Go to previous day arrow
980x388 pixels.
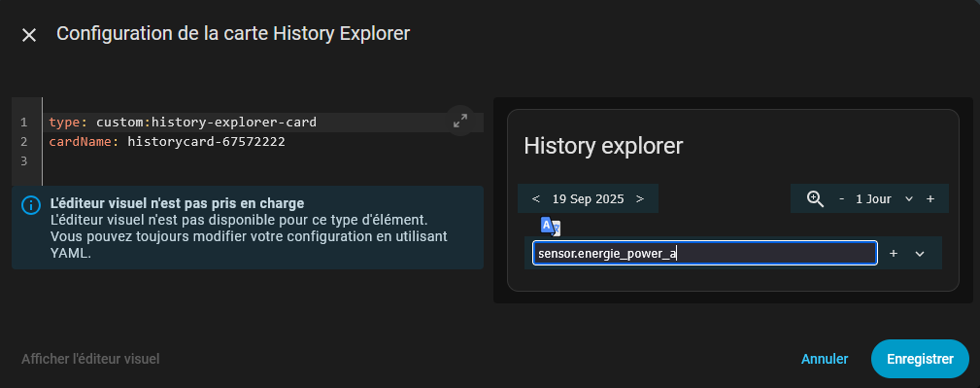[535, 199]
